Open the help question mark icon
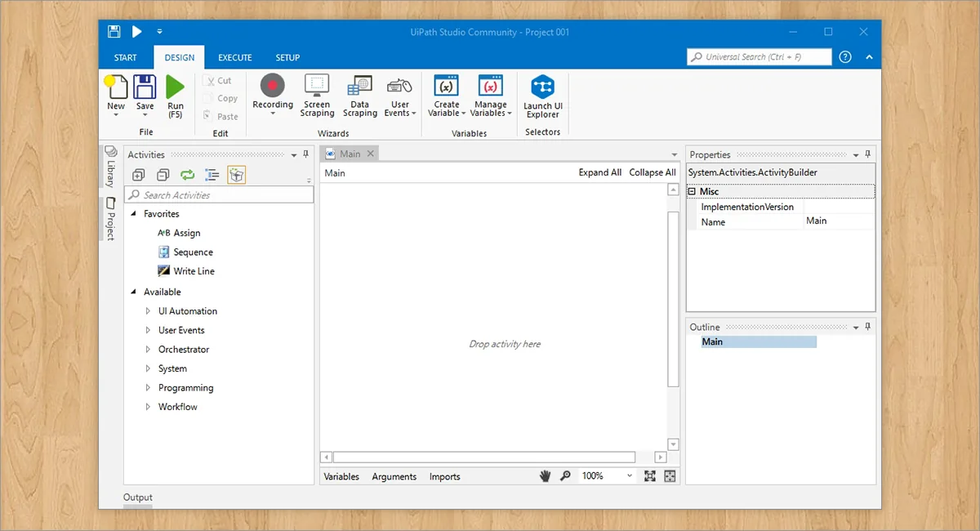The width and height of the screenshot is (980, 531). tap(845, 57)
